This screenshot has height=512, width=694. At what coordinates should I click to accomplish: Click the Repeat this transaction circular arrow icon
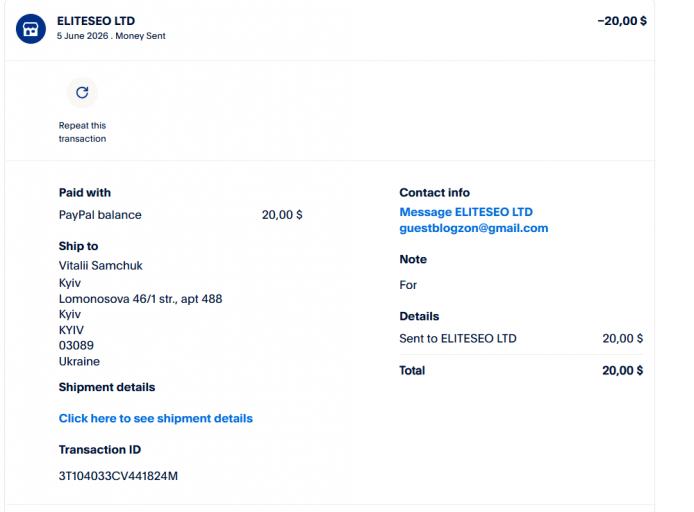click(82, 92)
